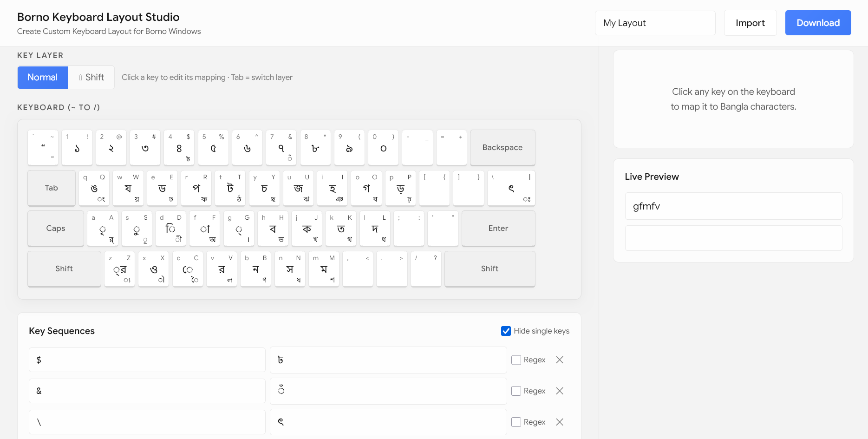Click the Import button
This screenshot has height=439, width=868.
(x=750, y=23)
